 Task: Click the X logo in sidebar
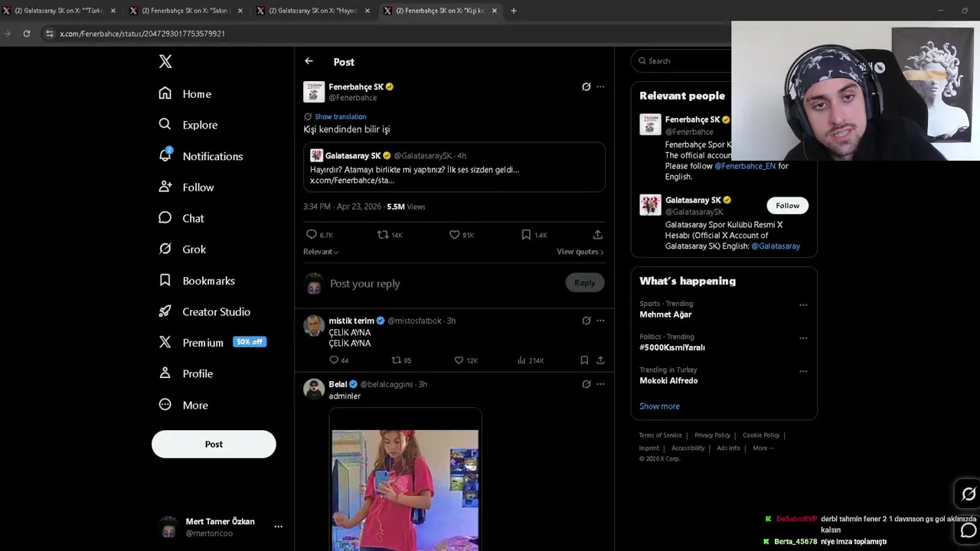pyautogui.click(x=165, y=62)
